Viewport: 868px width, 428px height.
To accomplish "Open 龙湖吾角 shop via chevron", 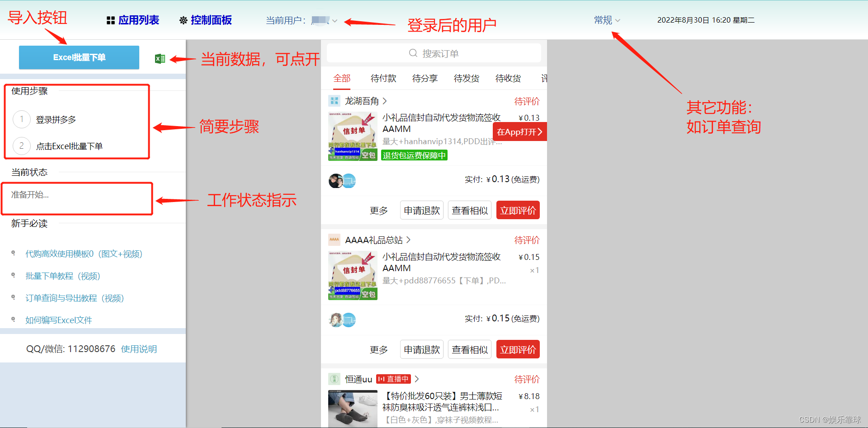I will (385, 101).
